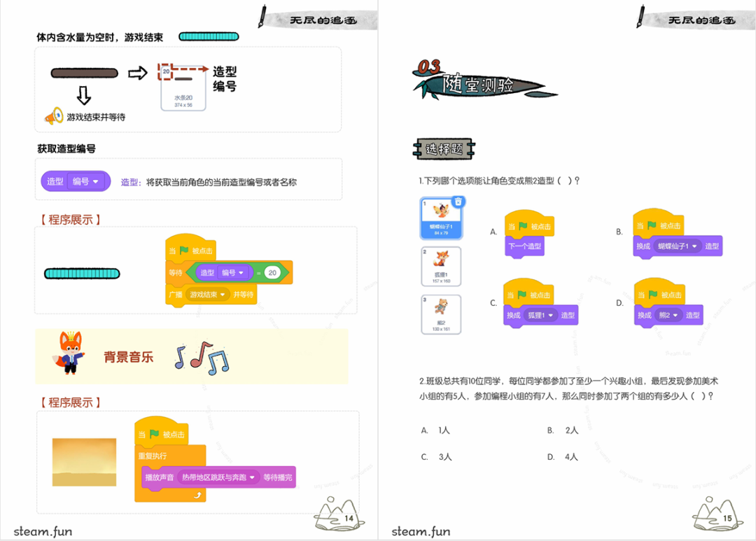
Task: Click the purple 造型: link text
Action: (131, 182)
